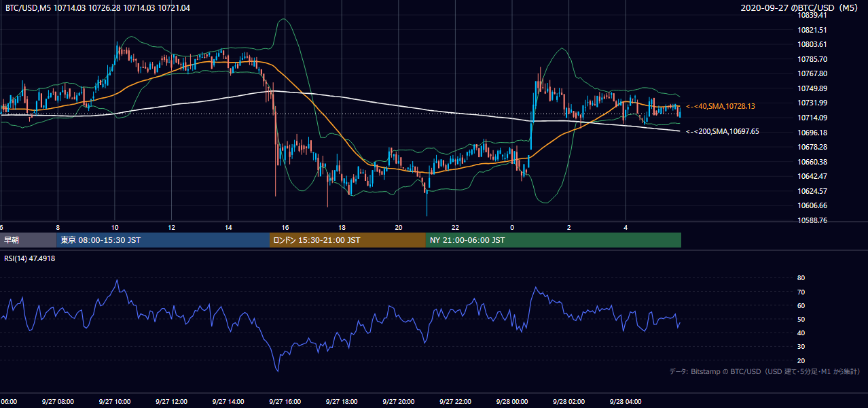Click price axis value 10624.57
This screenshot has width=868, height=408.
(812, 191)
